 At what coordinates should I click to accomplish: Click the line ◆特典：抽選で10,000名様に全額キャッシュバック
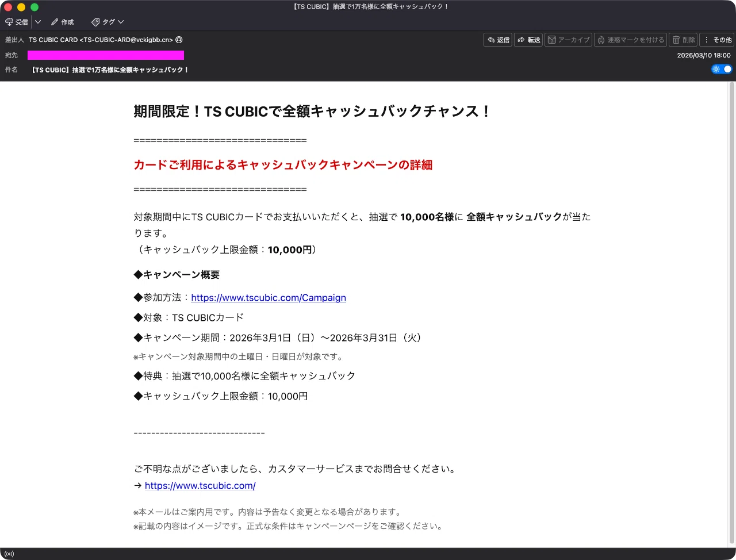[x=244, y=376]
